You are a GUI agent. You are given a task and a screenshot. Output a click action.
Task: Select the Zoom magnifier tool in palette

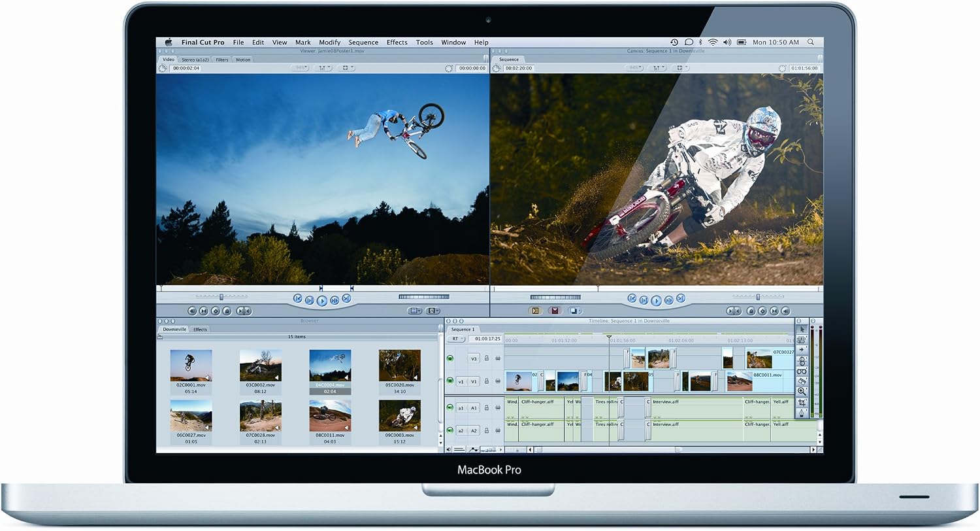pyautogui.click(x=802, y=391)
